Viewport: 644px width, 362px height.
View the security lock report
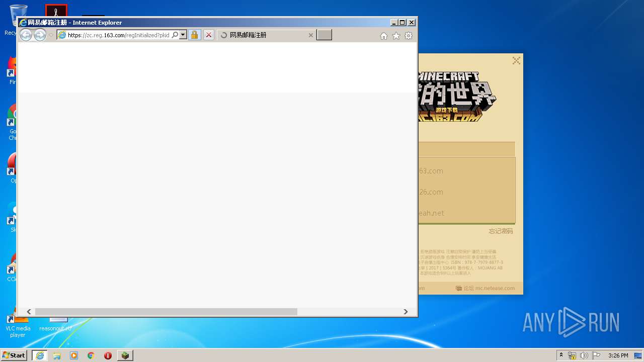tap(195, 35)
